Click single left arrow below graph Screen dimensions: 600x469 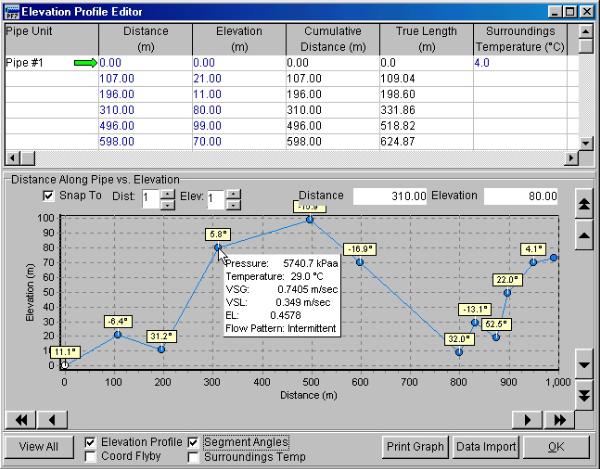[52, 418]
